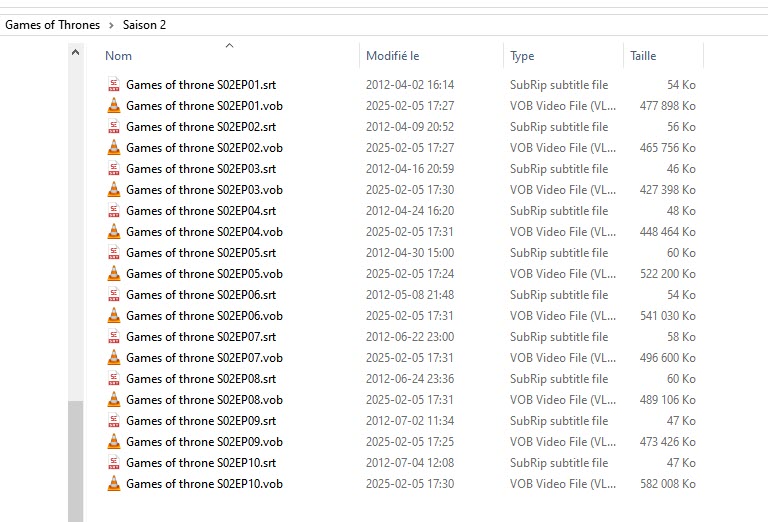
Task: Click the subtitle icon of S02EP04.srt
Action: click(x=114, y=211)
